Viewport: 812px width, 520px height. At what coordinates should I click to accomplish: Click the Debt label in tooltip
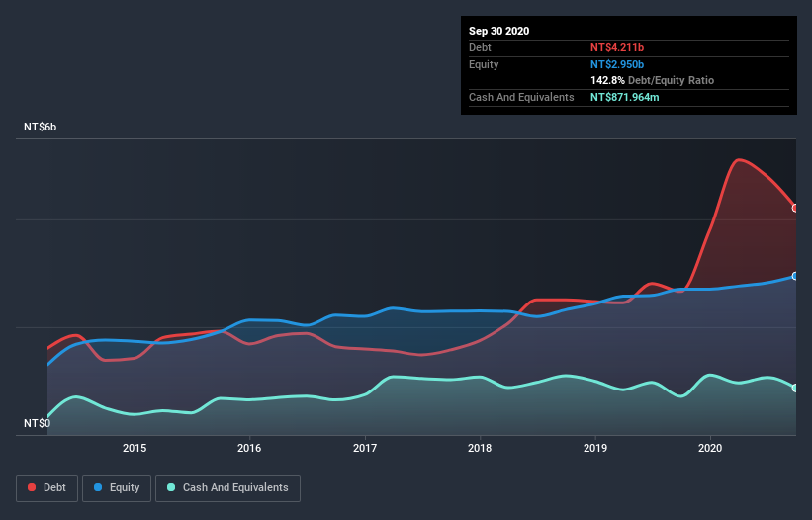(480, 48)
